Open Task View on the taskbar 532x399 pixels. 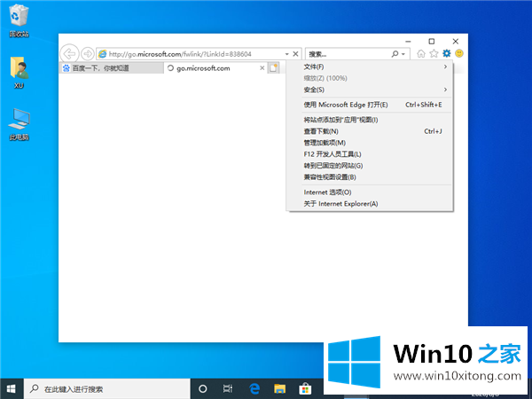point(228,389)
